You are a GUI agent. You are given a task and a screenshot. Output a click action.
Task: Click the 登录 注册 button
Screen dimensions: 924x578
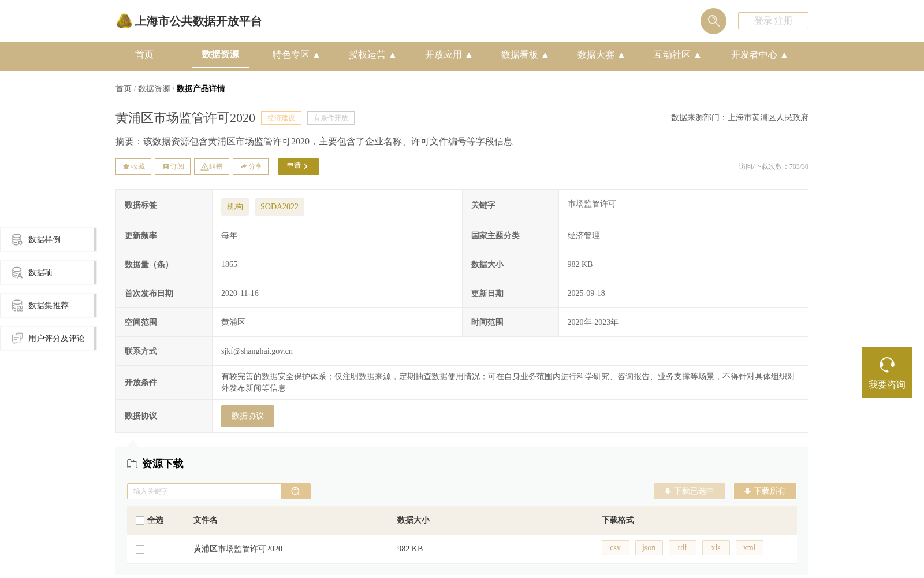click(x=773, y=21)
